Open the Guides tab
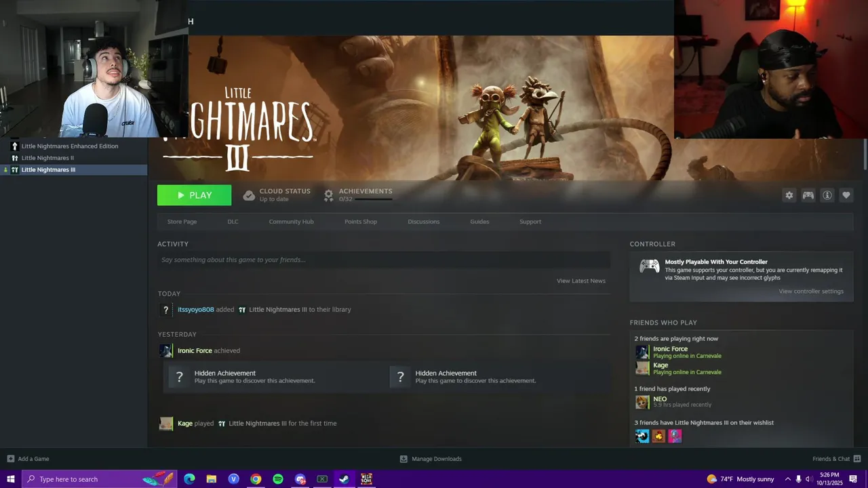This screenshot has height=488, width=868. pyautogui.click(x=479, y=222)
